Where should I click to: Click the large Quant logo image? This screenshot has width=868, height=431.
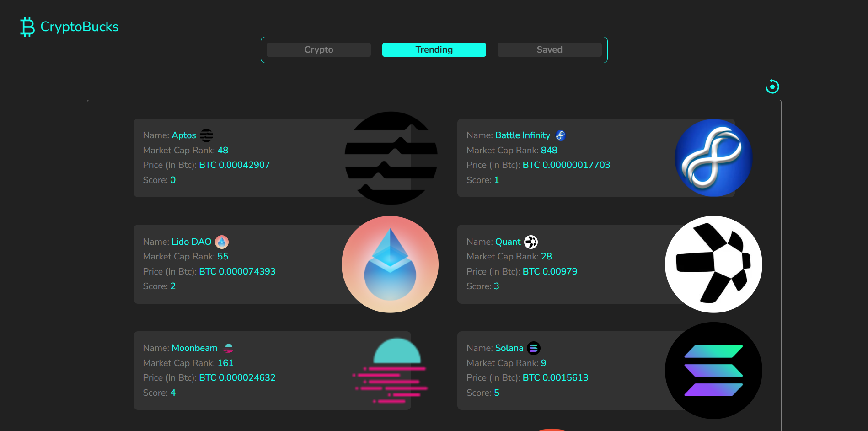[x=713, y=264]
